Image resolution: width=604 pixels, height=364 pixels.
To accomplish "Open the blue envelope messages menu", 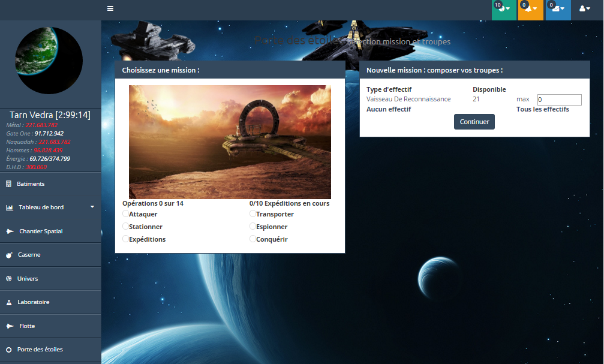I will (558, 10).
